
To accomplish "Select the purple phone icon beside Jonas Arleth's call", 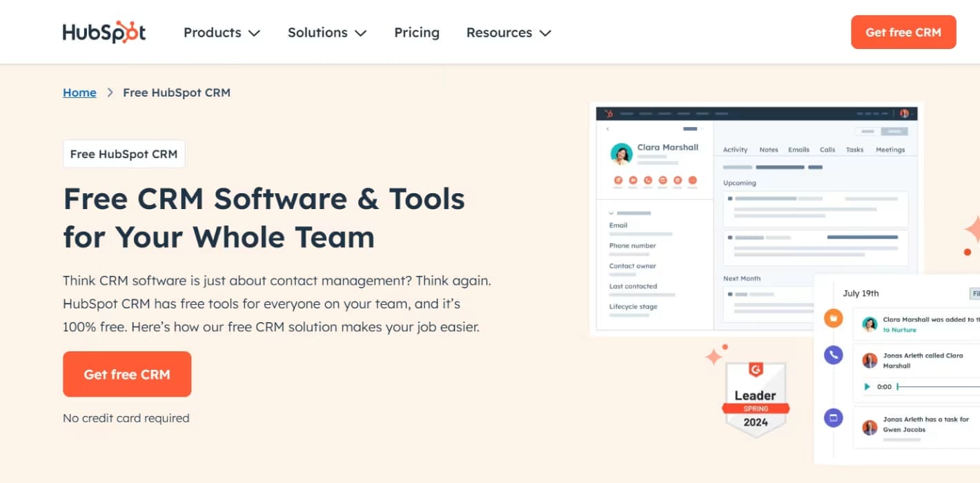I will pos(833,355).
